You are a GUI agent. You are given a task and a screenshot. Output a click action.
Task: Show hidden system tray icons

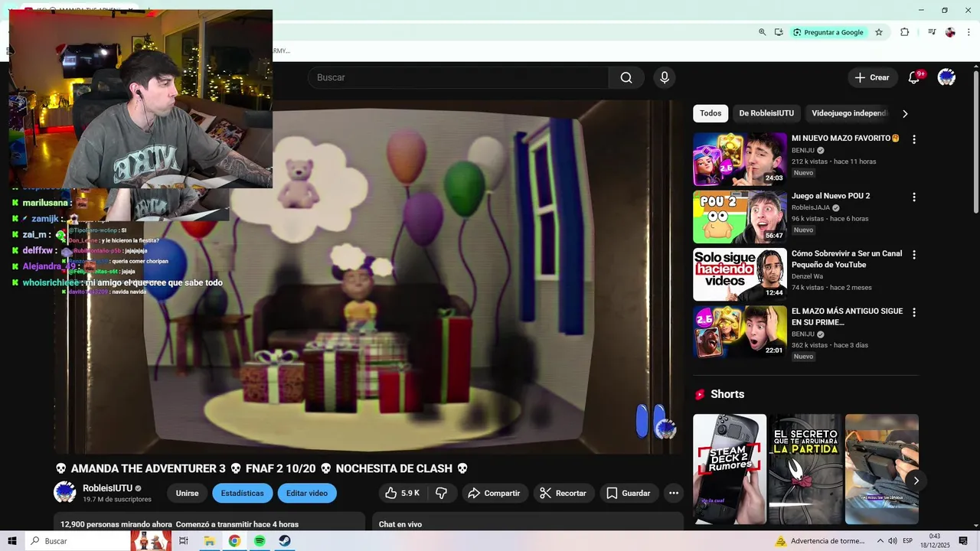(x=880, y=541)
